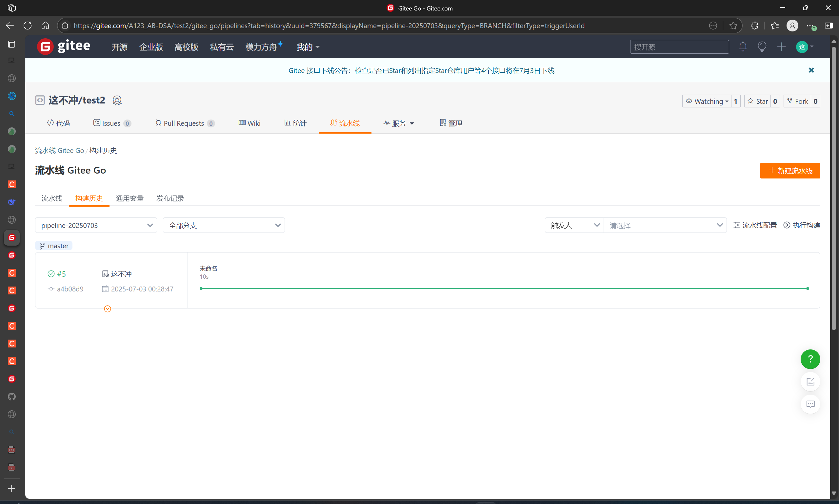Click the 未命名 stage progress line
Screen dimensions: 839x504
pos(504,288)
